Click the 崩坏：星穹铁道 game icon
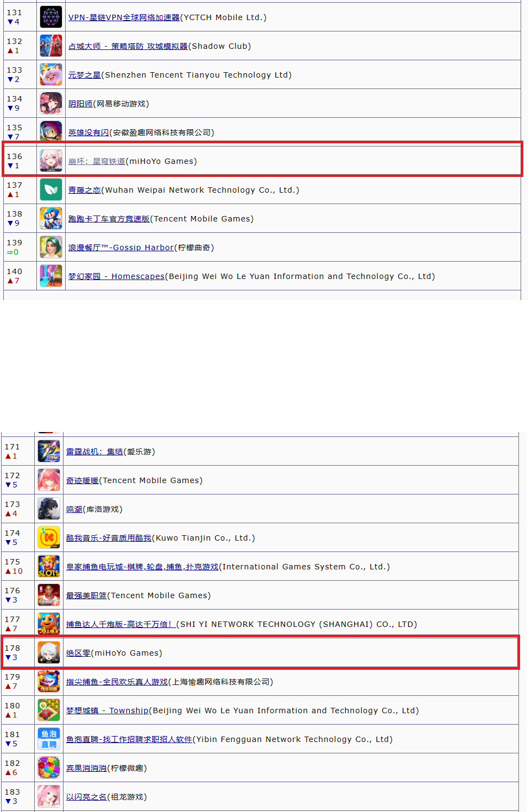 [51, 161]
